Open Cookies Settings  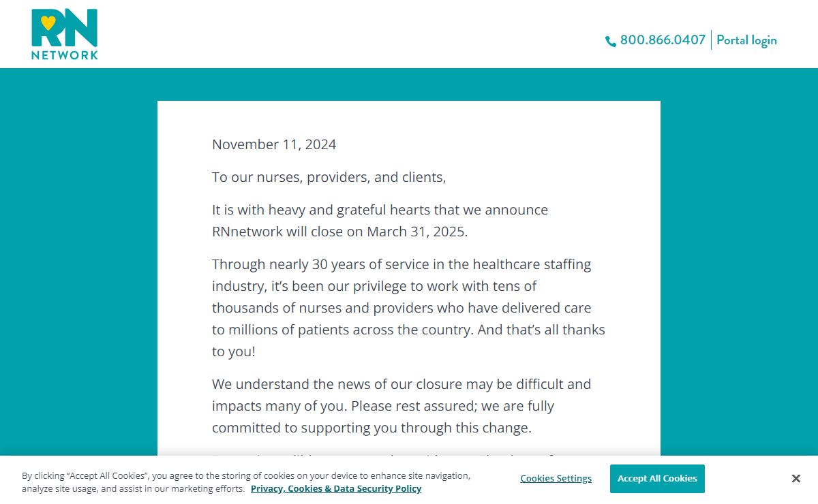pos(556,479)
